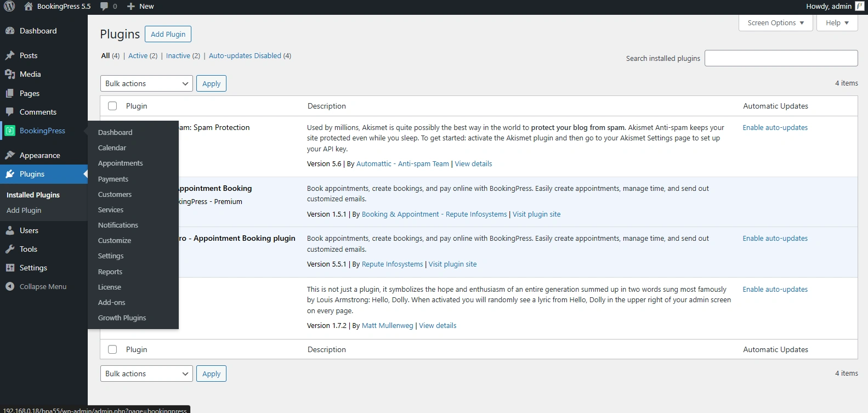Filter plugins by Active
Image resolution: width=868 pixels, height=413 pixels.
tap(138, 56)
